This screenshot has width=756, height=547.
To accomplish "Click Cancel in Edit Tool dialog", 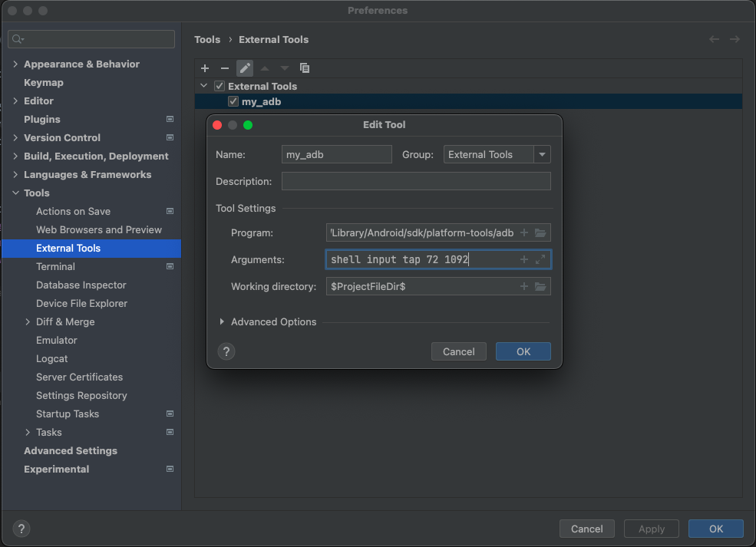I will point(458,351).
